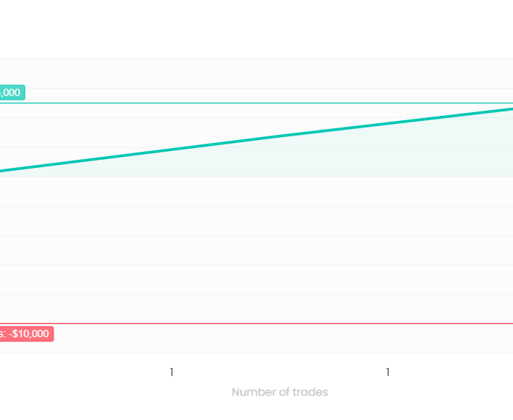The image size is (513, 420).
Task: Click the "Number of trades" axis title
Action: 280,392
